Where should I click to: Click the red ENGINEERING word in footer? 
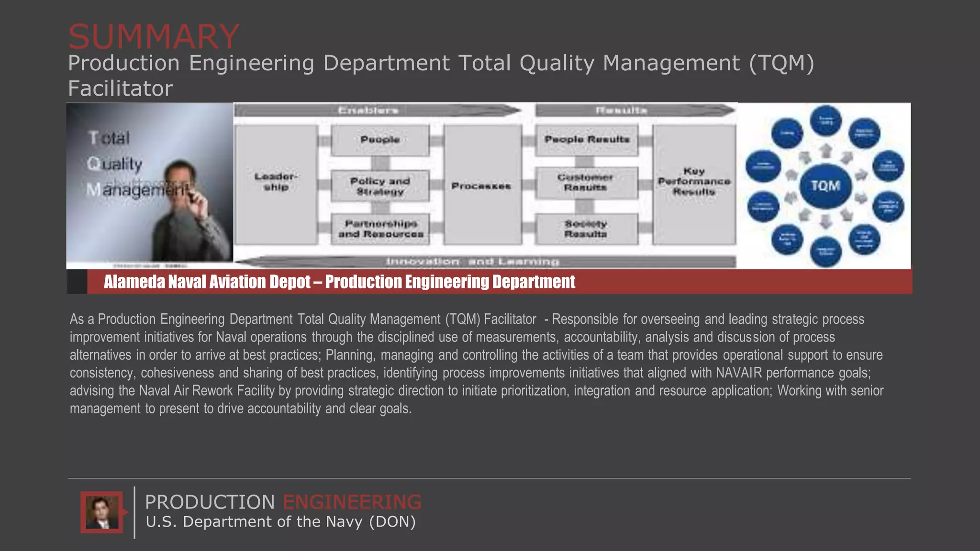352,502
